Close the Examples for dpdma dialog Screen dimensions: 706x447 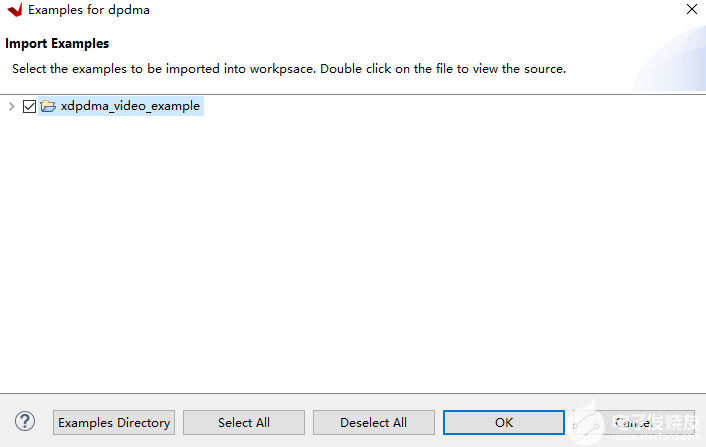pyautogui.click(x=691, y=10)
